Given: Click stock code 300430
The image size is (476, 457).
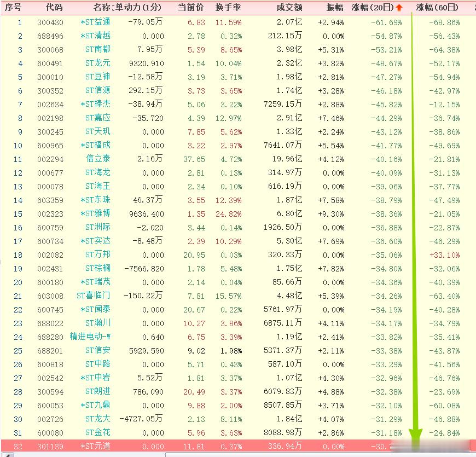Looking at the screenshot, I should 50,22.
